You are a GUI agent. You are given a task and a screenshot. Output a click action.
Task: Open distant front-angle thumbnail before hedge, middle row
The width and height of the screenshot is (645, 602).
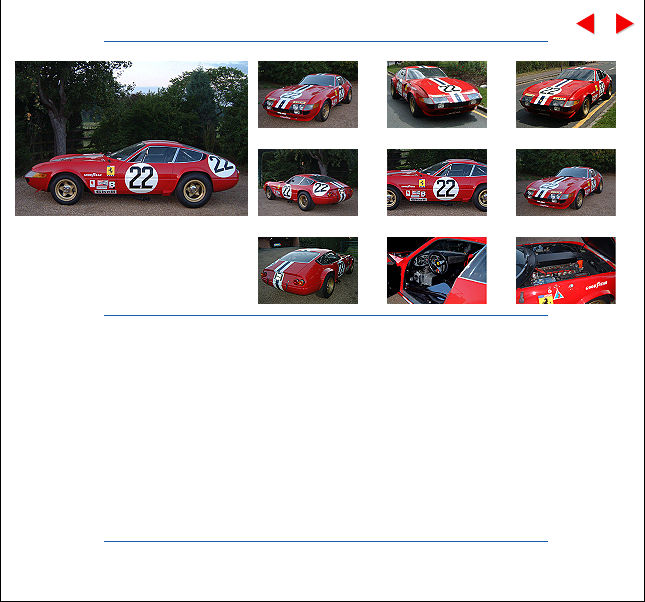(566, 182)
